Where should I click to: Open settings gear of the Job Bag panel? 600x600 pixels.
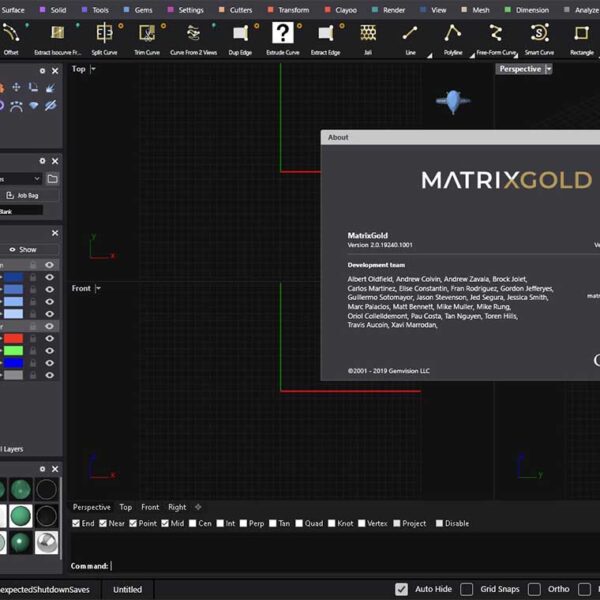(42, 161)
